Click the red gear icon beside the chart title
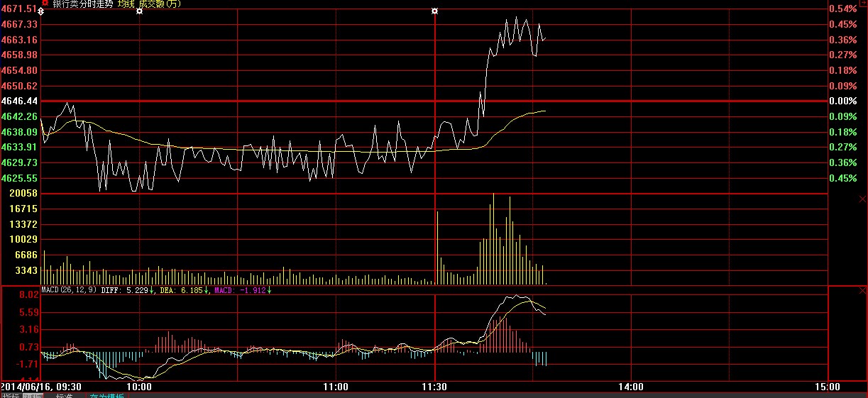This screenshot has width=868, height=398. pos(45,3)
